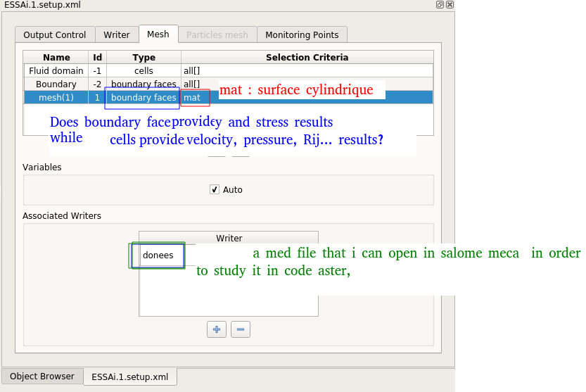586x392 pixels.
Task: Click the plus icon under Associated Writers
Action: click(x=217, y=329)
